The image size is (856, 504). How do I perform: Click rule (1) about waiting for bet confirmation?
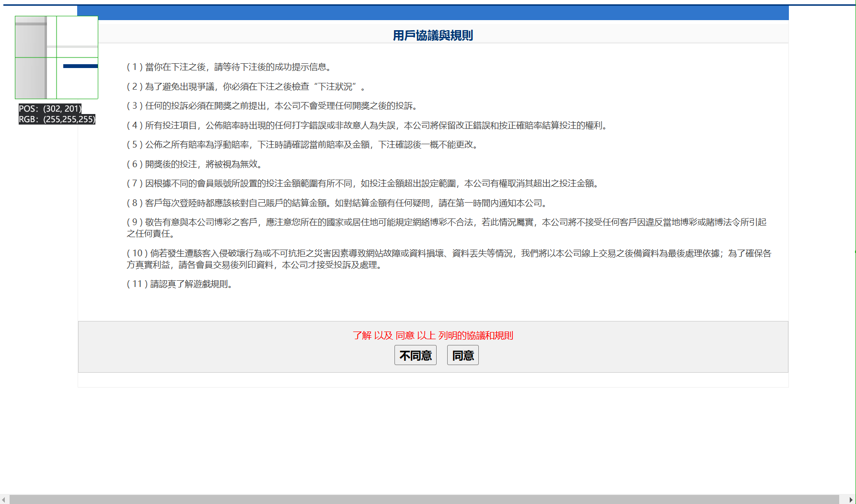[x=229, y=67]
